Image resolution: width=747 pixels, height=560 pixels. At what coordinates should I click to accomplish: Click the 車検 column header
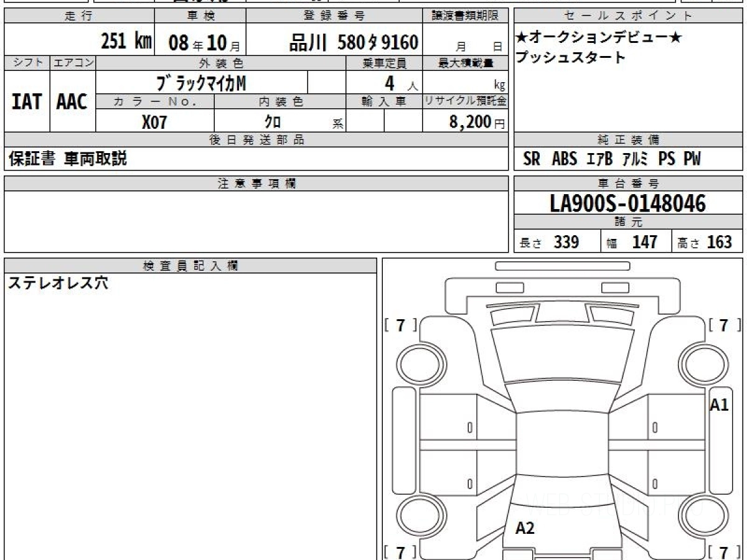click(200, 16)
